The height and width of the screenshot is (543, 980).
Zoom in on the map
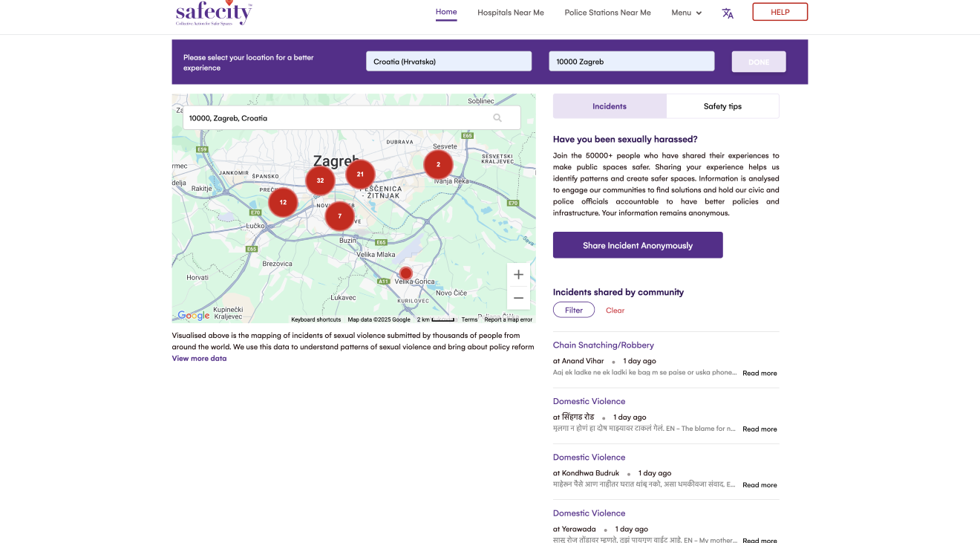coord(518,275)
